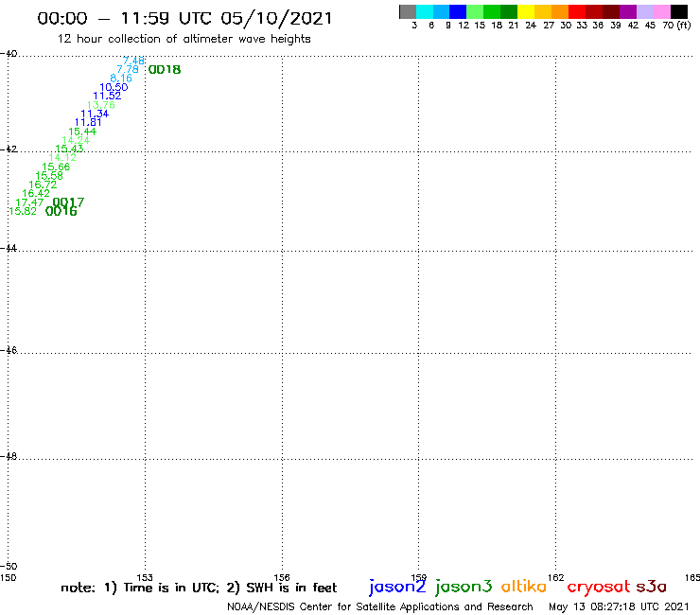The image size is (700, 615).
Task: Click the gray swatch in the color scale
Action: (x=408, y=11)
